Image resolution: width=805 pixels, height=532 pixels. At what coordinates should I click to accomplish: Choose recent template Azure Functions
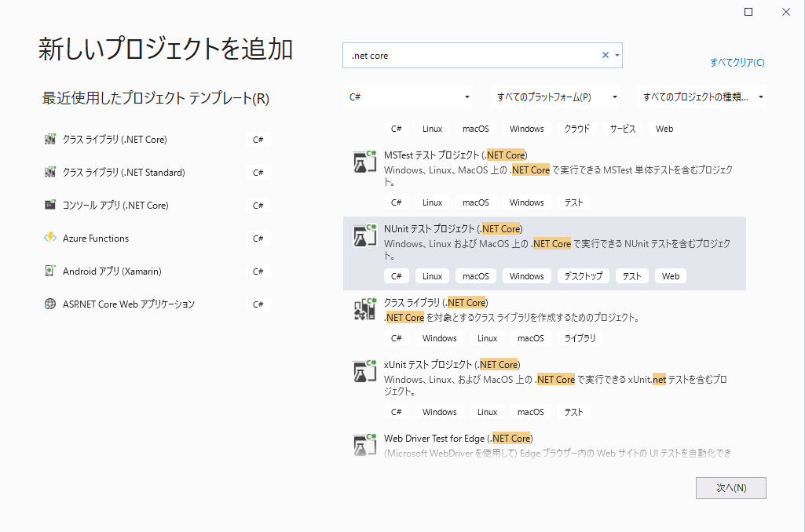coord(156,238)
